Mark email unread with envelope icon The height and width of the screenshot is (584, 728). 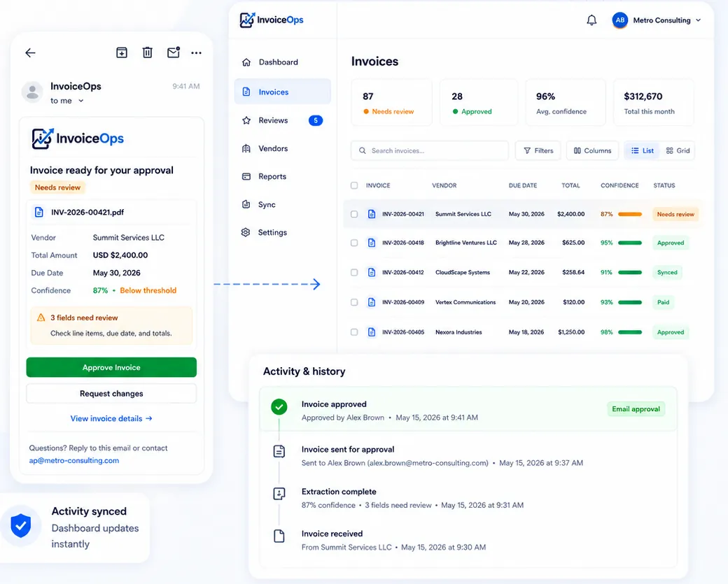(173, 52)
